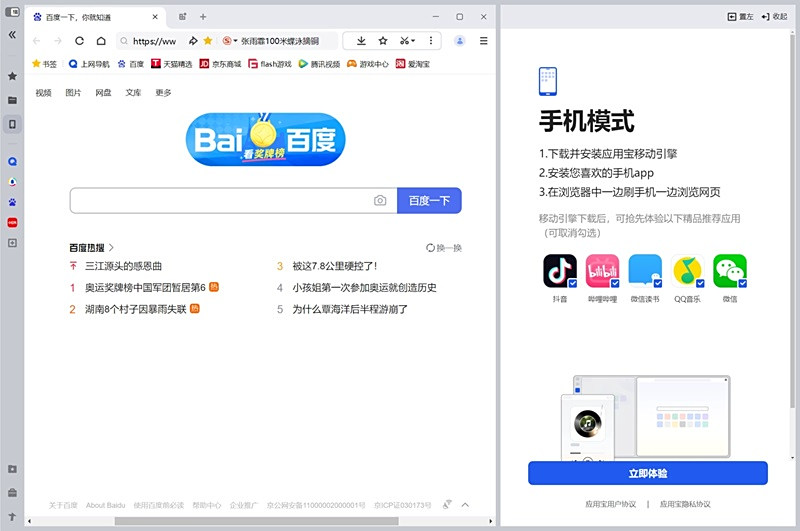Click into the Baidu search input box
The height and width of the screenshot is (531, 800).
point(220,201)
